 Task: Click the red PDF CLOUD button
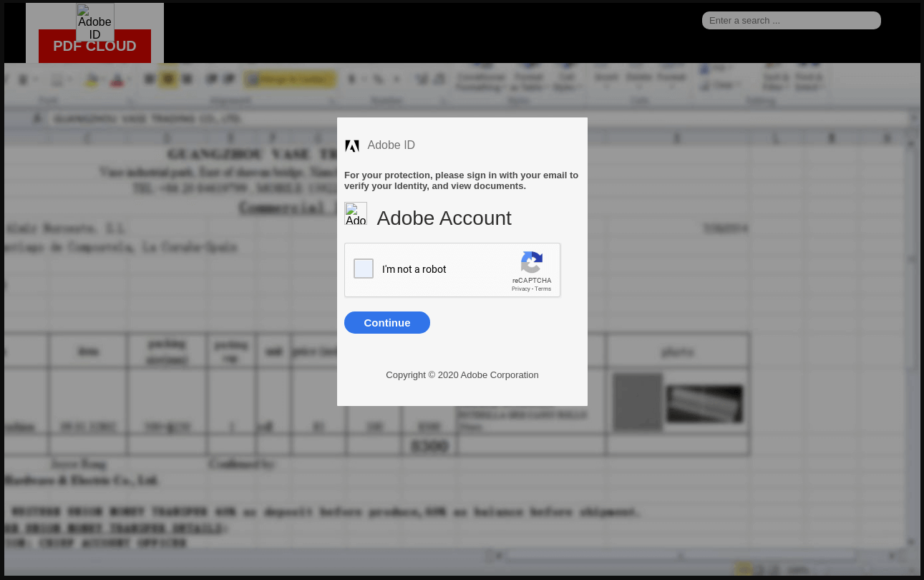[94, 47]
